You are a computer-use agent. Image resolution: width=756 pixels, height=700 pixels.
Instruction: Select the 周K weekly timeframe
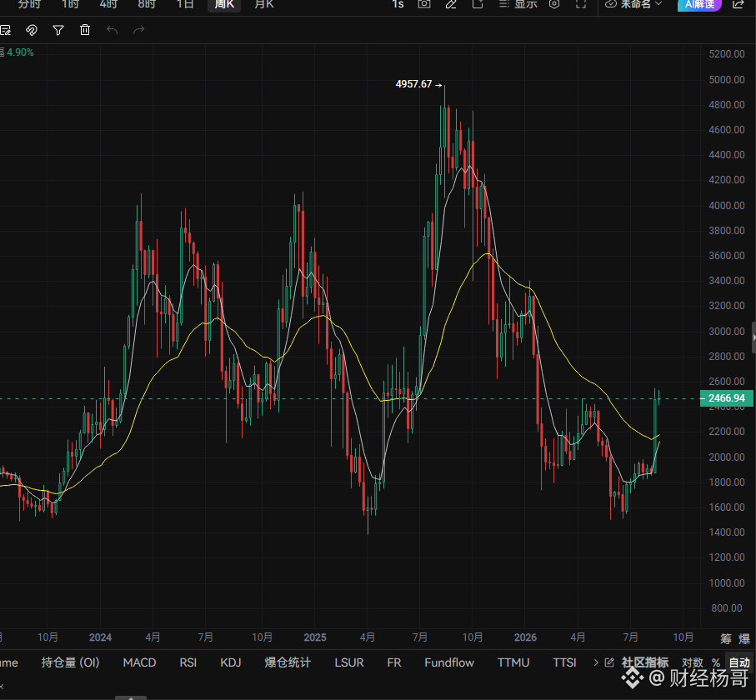point(224,4)
